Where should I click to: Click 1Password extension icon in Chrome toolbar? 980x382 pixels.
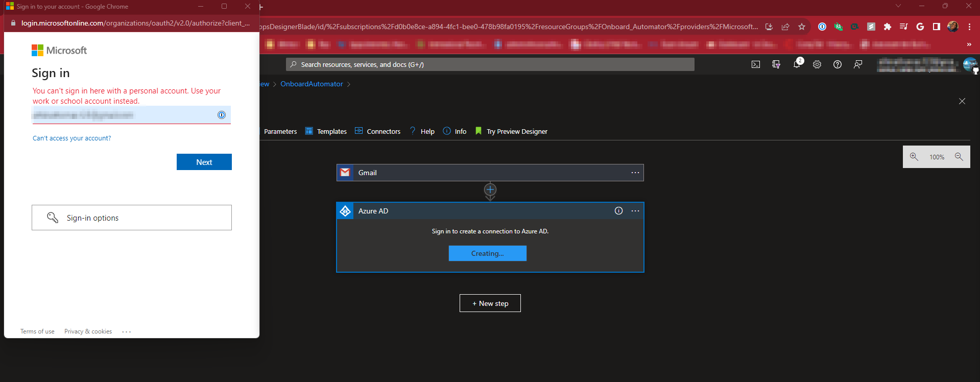click(822, 27)
